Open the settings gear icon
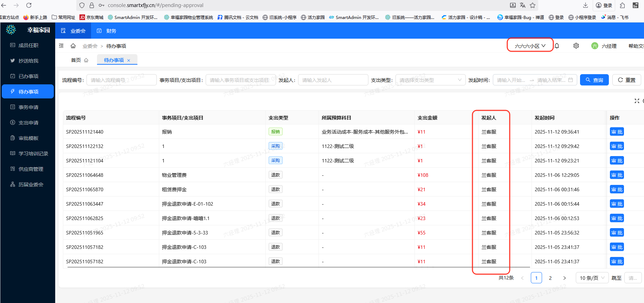644x303 pixels. tap(576, 46)
